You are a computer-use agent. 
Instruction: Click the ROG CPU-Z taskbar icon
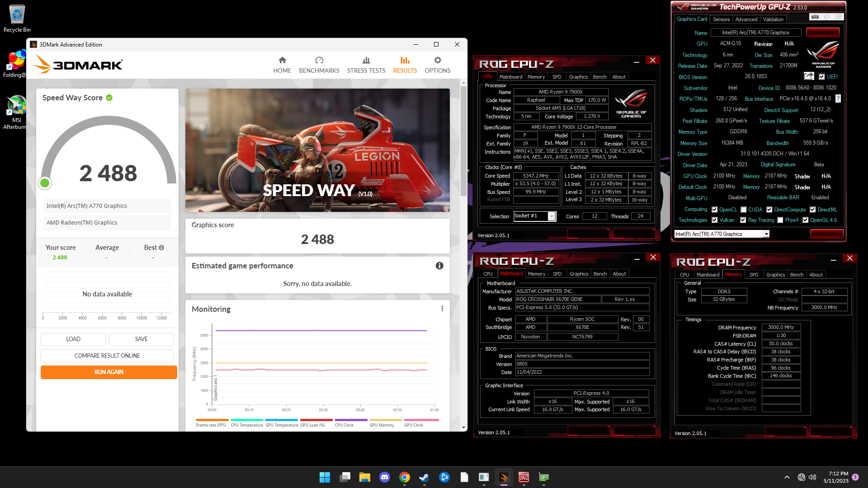[524, 477]
